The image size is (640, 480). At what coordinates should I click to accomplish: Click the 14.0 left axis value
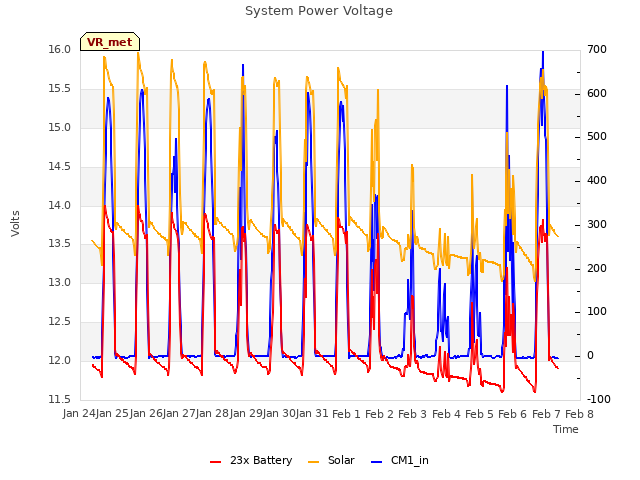(60, 205)
